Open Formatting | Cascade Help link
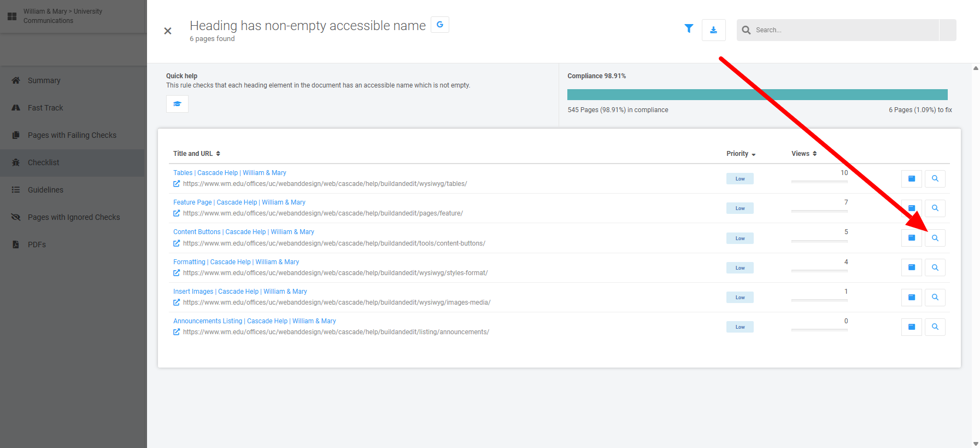 click(x=236, y=262)
